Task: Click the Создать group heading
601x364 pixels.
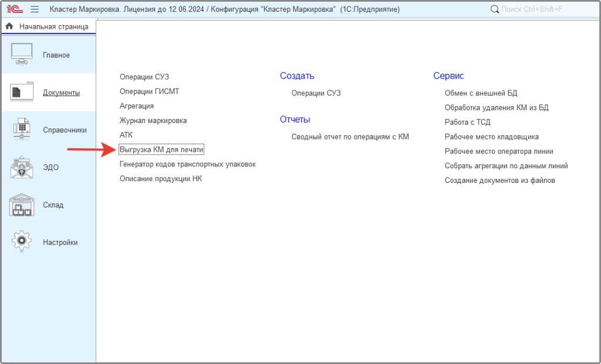Action: (297, 76)
